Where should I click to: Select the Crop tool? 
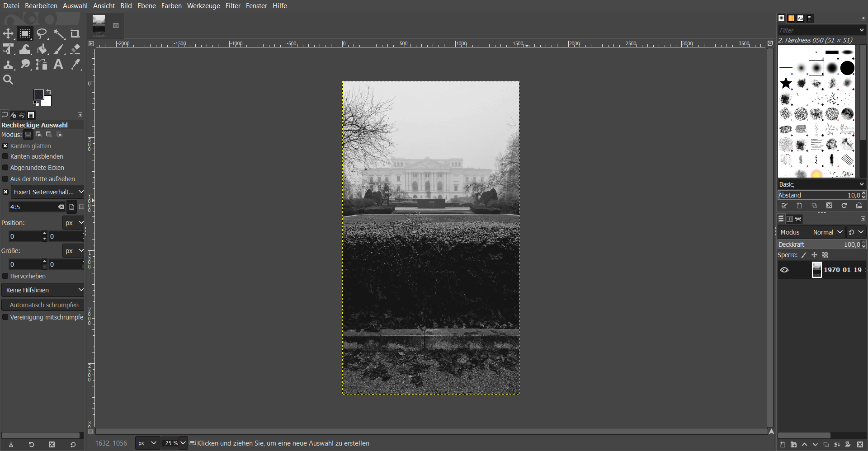click(75, 34)
